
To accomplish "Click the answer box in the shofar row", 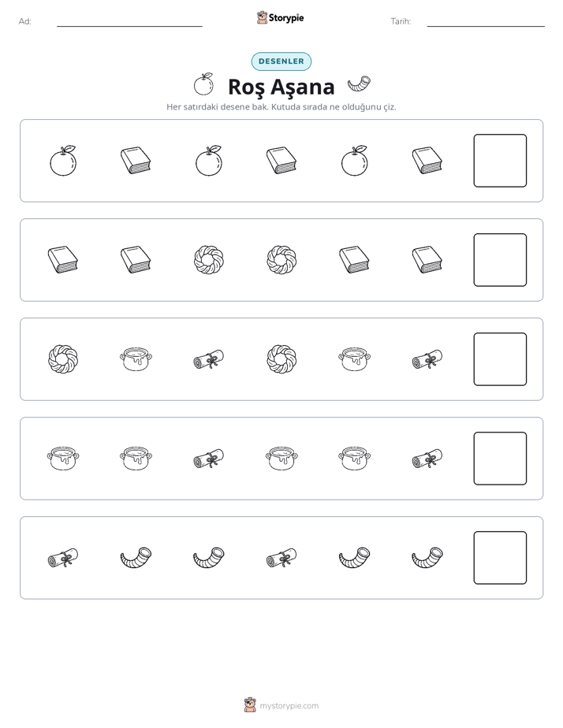I will point(500,558).
